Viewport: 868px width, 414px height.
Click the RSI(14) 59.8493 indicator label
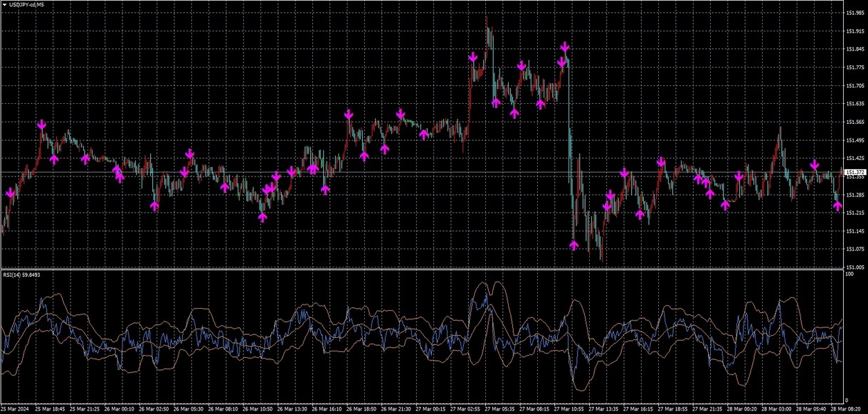tap(22, 275)
